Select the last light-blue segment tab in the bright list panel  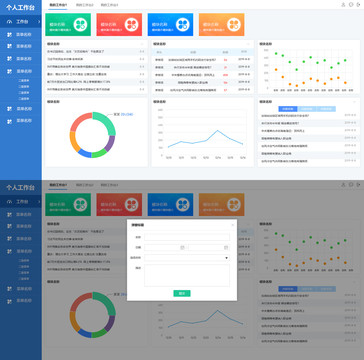tap(326, 109)
